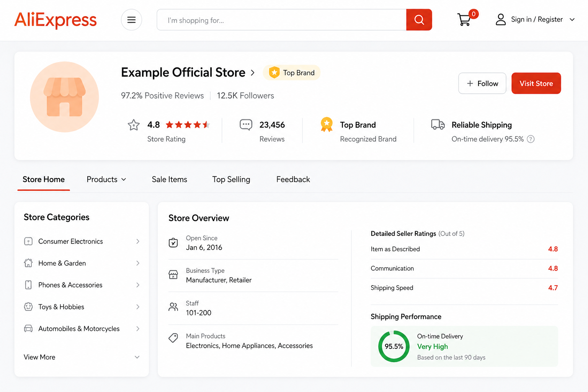Screen dimensions: 588x392
Task: Click the Visit Store button
Action: pyautogui.click(x=536, y=83)
